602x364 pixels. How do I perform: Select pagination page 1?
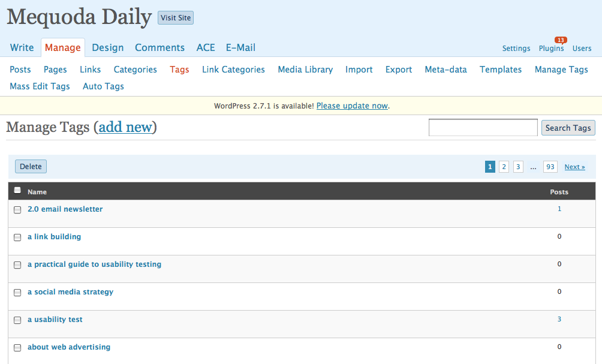[490, 167]
